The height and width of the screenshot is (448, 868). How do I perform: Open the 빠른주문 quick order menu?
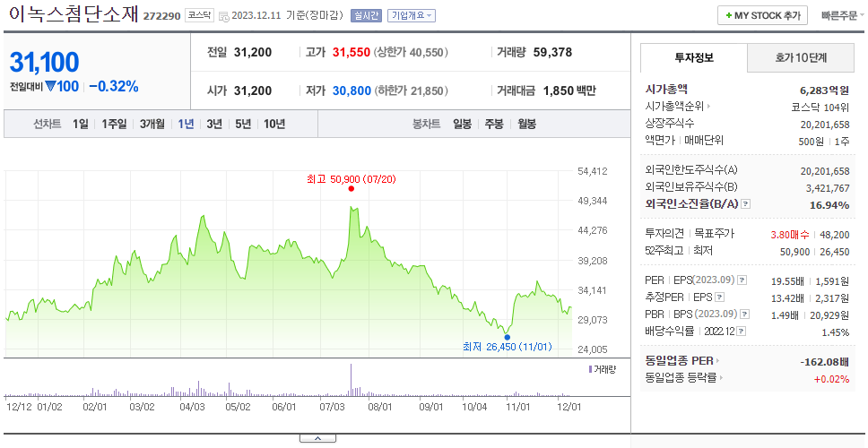pos(843,15)
